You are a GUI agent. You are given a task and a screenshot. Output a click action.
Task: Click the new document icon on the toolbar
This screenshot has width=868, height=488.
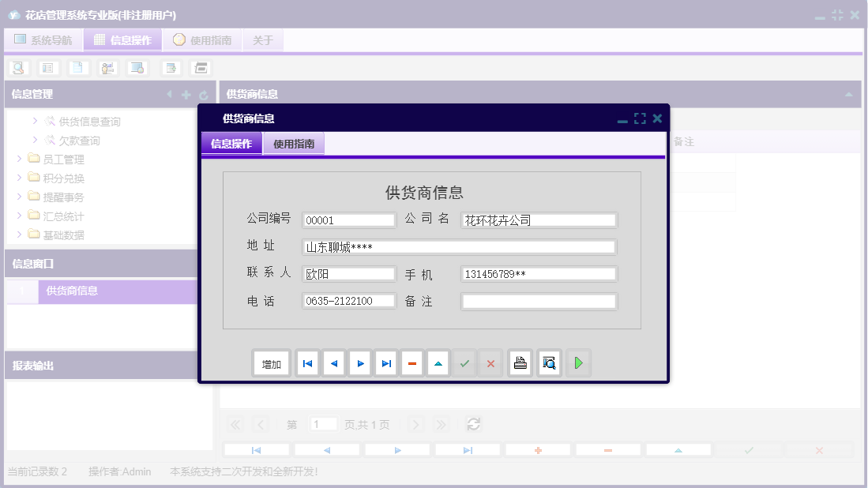tap(77, 68)
